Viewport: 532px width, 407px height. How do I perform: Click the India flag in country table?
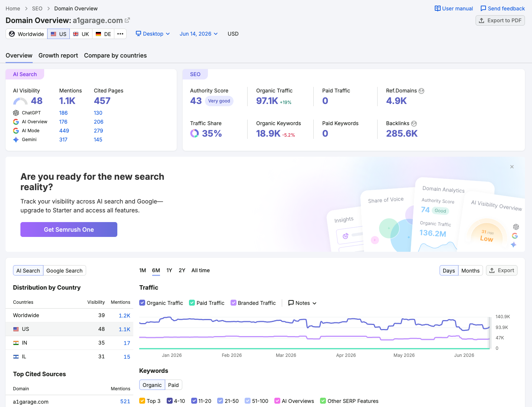point(16,343)
